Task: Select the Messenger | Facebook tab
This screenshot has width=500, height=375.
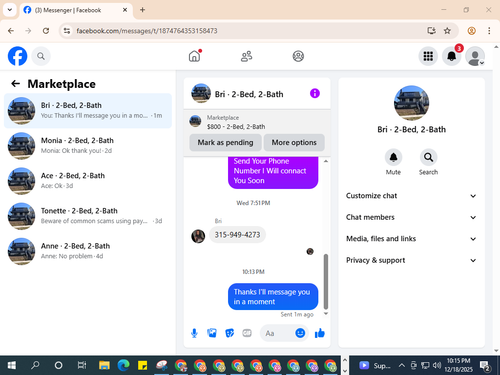Action: pos(75,10)
